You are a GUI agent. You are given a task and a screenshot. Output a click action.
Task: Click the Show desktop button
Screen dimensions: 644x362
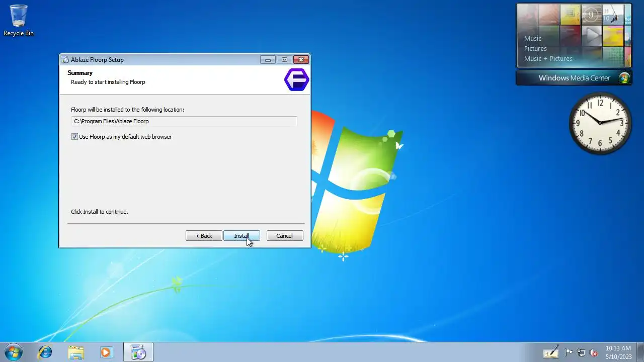click(640, 352)
